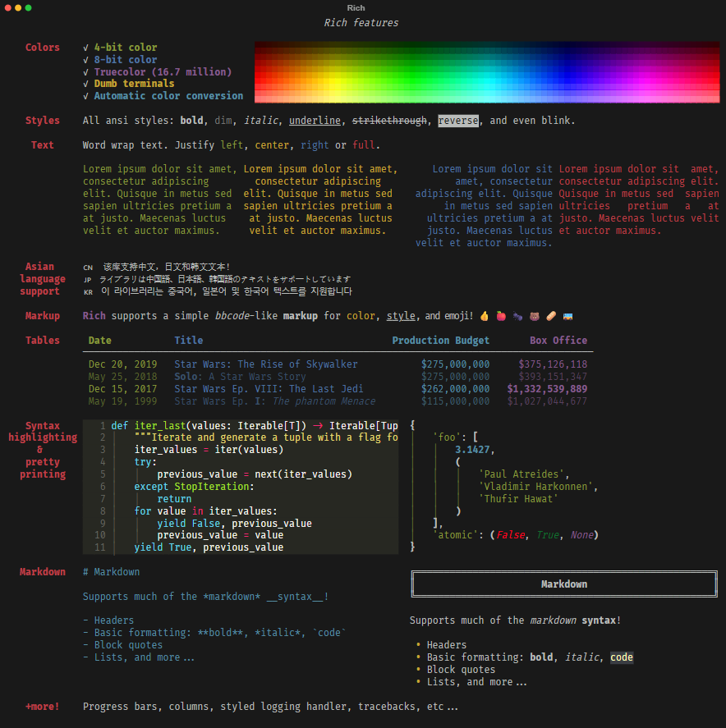Click the red fully-justified Lorem ipsum paragraph
The image size is (726, 728).
click(639, 199)
